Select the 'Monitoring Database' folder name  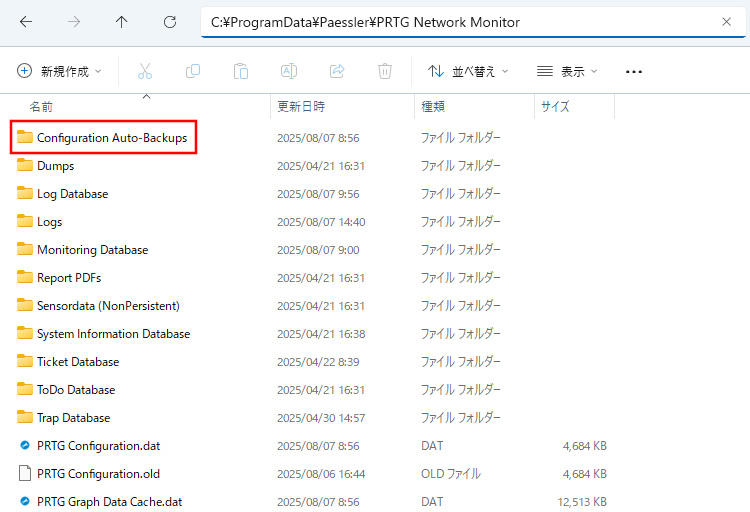(93, 250)
